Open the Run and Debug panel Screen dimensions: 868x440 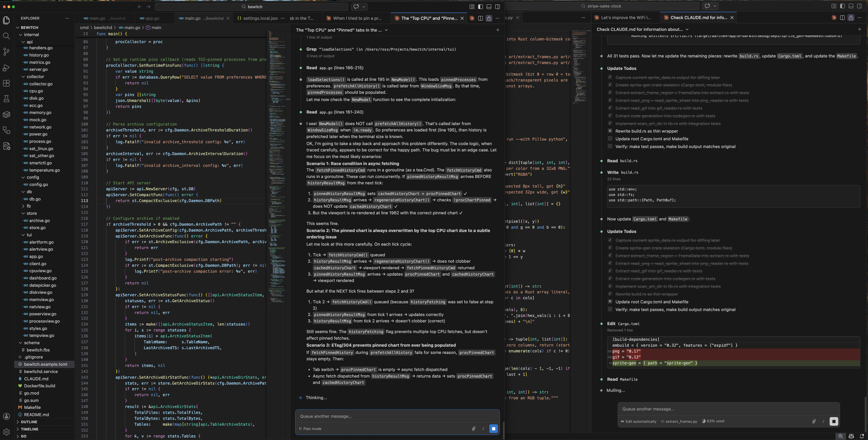tap(6, 68)
